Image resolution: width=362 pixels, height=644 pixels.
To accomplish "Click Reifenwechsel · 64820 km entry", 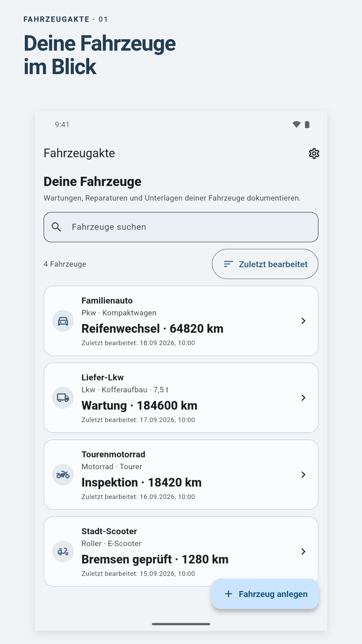I will pos(153,329).
